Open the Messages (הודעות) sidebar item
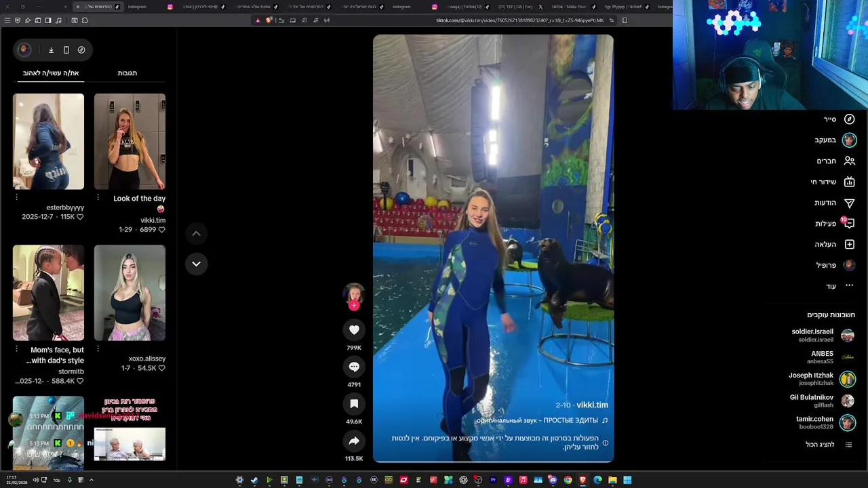 coord(834,203)
